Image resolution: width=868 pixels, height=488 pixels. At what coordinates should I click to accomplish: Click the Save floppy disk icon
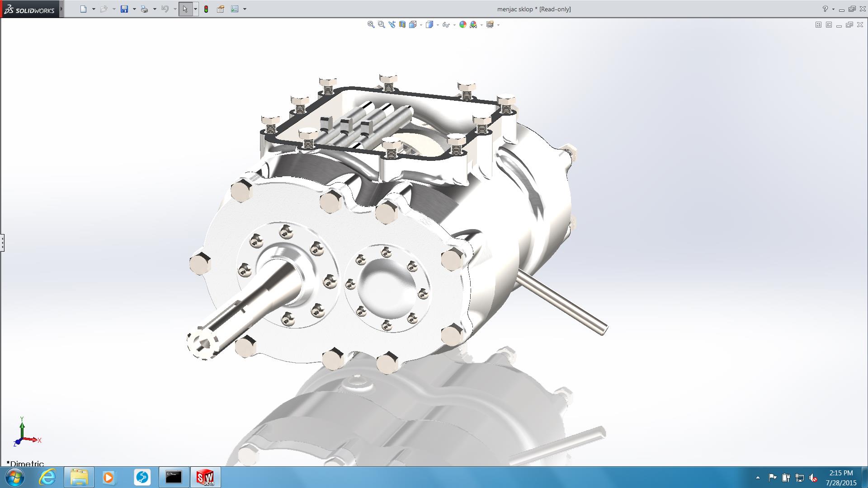pyautogui.click(x=124, y=9)
